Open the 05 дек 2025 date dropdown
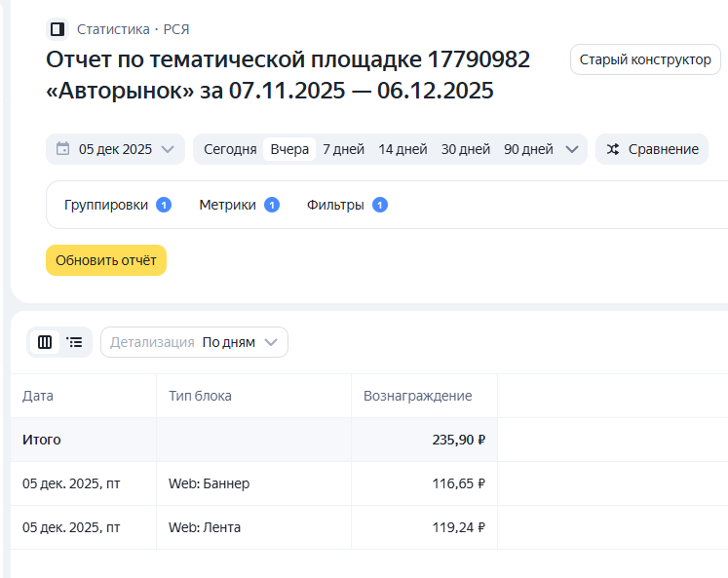Viewport: 728px width, 578px height. tap(116, 149)
